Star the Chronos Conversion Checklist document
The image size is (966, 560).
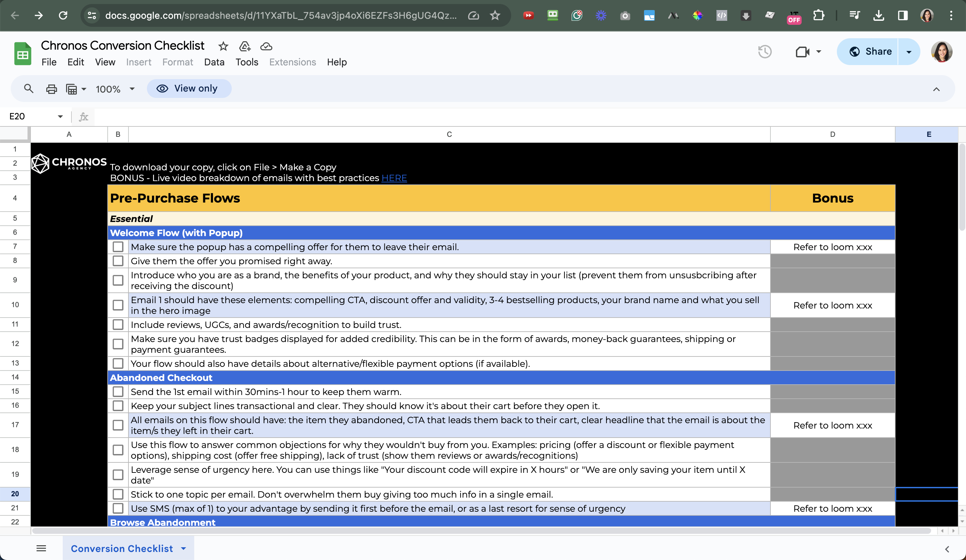click(223, 46)
